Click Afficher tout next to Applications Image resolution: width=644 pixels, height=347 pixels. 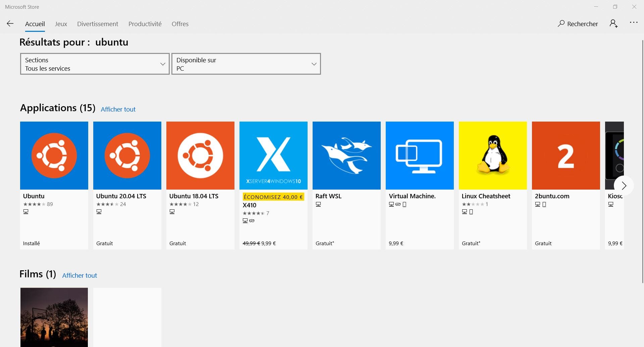click(118, 109)
